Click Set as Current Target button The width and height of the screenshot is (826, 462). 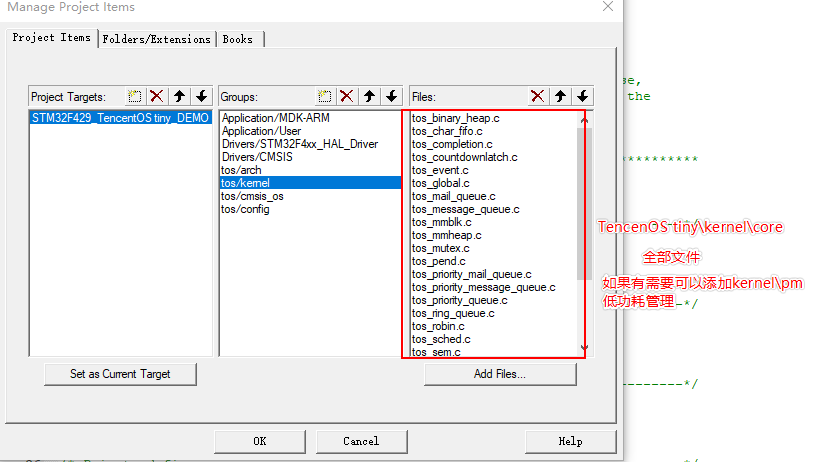pyautogui.click(x=120, y=374)
